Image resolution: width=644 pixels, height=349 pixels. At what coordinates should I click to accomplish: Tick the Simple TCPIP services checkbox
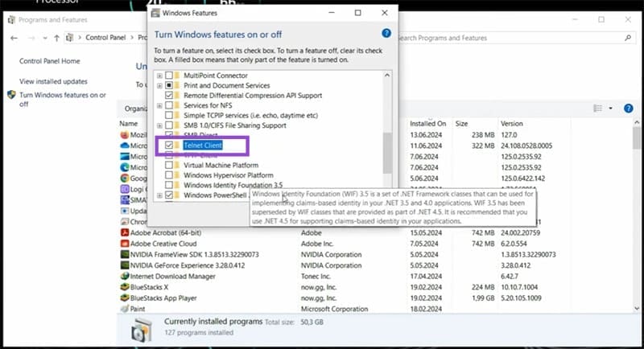(x=168, y=115)
